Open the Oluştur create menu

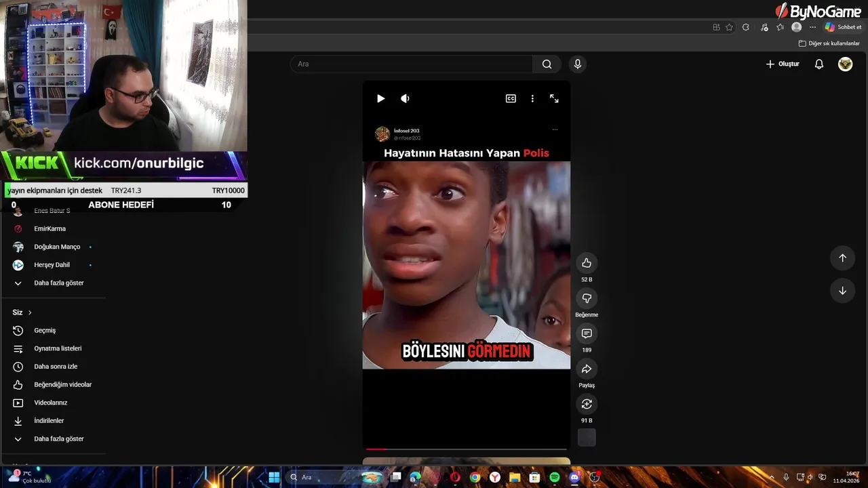783,64
